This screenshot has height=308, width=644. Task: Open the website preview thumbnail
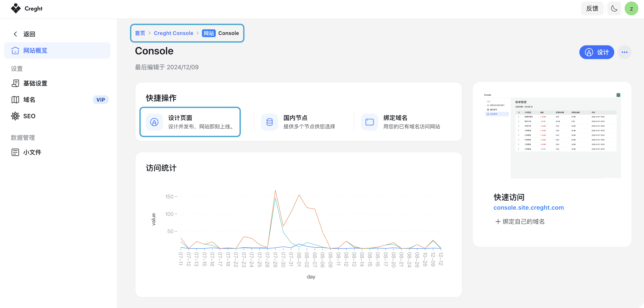coord(552,135)
